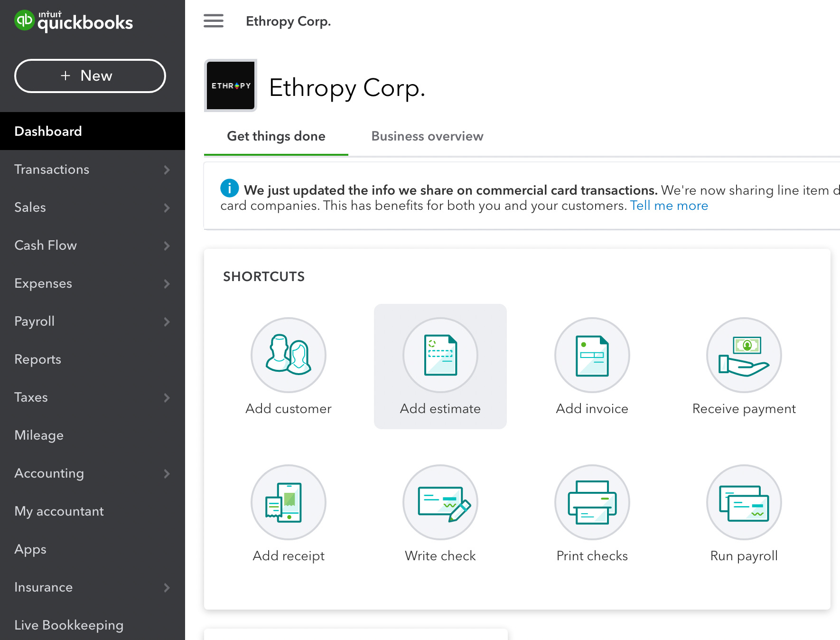This screenshot has width=840, height=640.
Task: Open Transactions in the sidebar
Action: coord(93,169)
